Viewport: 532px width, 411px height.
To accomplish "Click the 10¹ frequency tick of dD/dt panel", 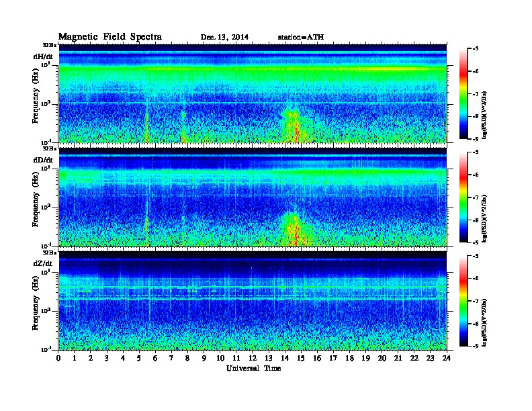I will (x=46, y=168).
